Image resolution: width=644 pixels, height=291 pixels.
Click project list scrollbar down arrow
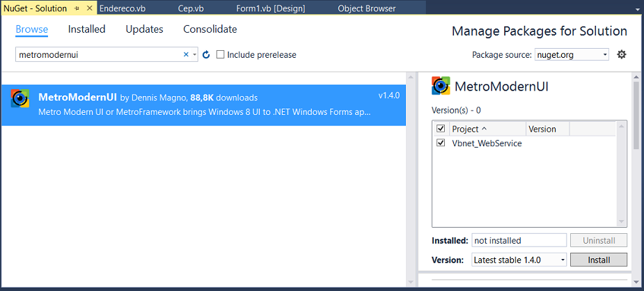click(622, 222)
